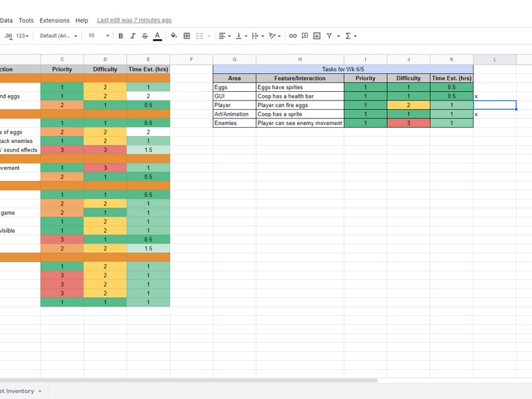Toggle bold formatting in the toolbar
This screenshot has height=399, width=532.
tap(120, 36)
